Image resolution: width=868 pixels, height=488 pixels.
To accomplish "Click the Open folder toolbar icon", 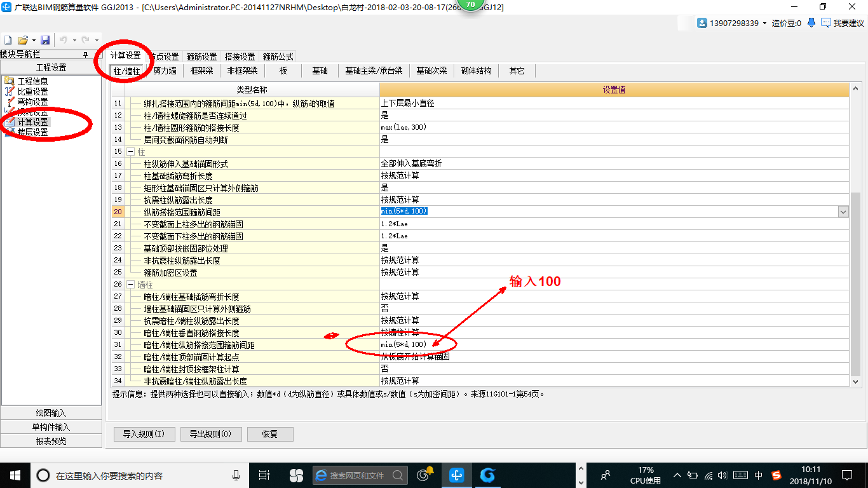I will (22, 40).
